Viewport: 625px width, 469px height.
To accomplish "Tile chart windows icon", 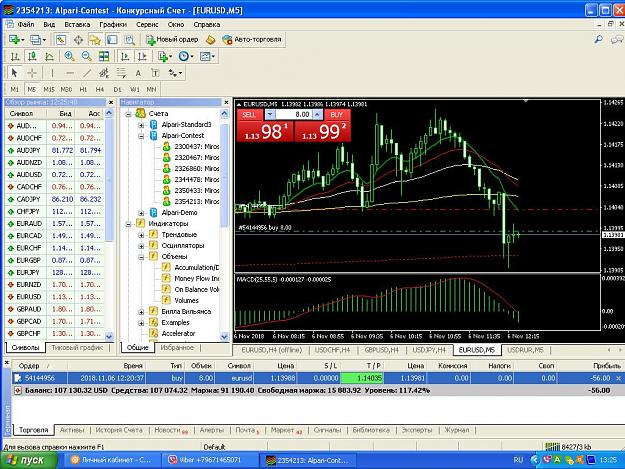I will point(104,56).
